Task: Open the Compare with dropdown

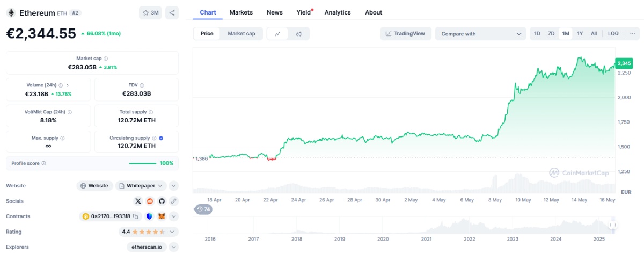Action: [480, 34]
